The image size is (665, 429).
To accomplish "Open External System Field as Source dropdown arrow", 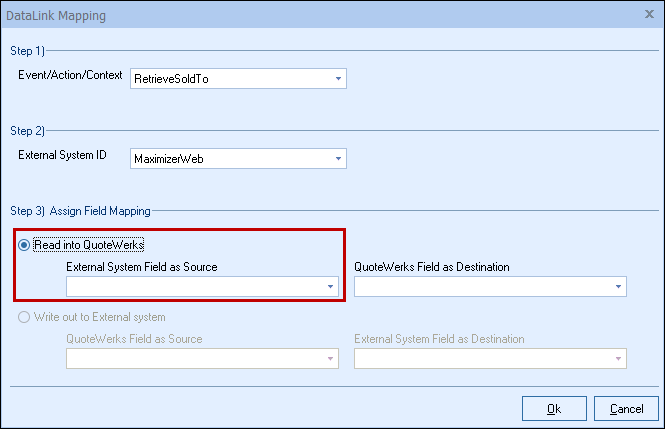I will tap(330, 287).
